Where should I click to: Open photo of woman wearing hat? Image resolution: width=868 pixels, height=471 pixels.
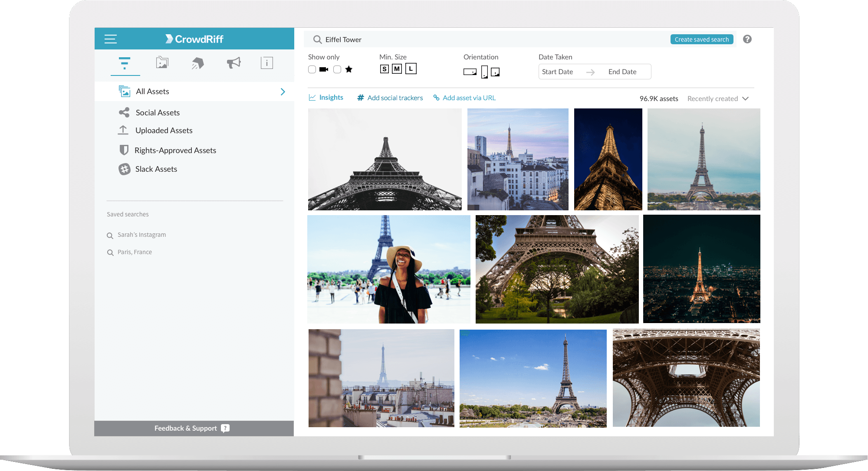[x=389, y=269]
